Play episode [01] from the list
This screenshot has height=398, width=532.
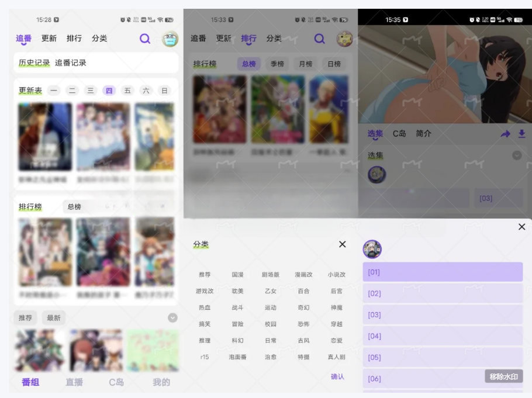click(x=443, y=272)
